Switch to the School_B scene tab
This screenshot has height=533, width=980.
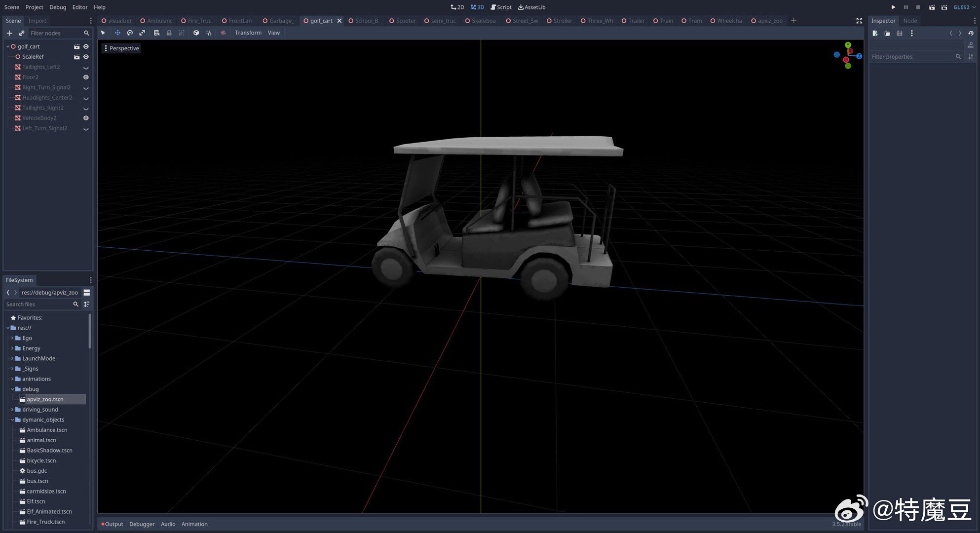(x=366, y=21)
